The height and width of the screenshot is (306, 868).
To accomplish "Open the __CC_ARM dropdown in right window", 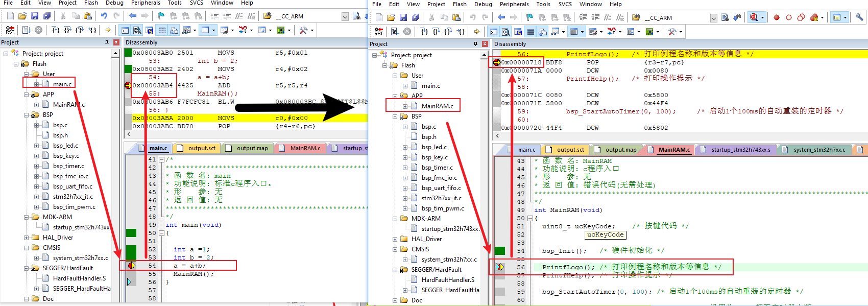I will [x=713, y=18].
